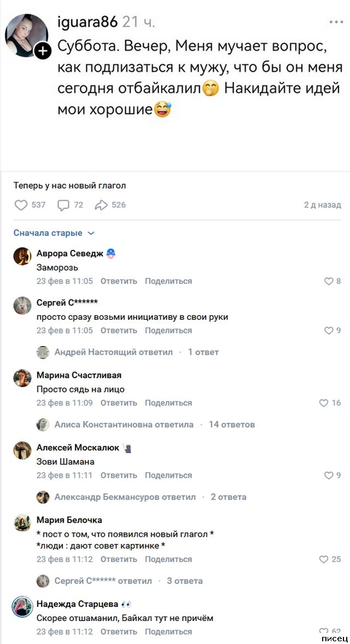The image size is (350, 644).
Task: Open Надежда Старцева's profile name
Action: (x=77, y=604)
